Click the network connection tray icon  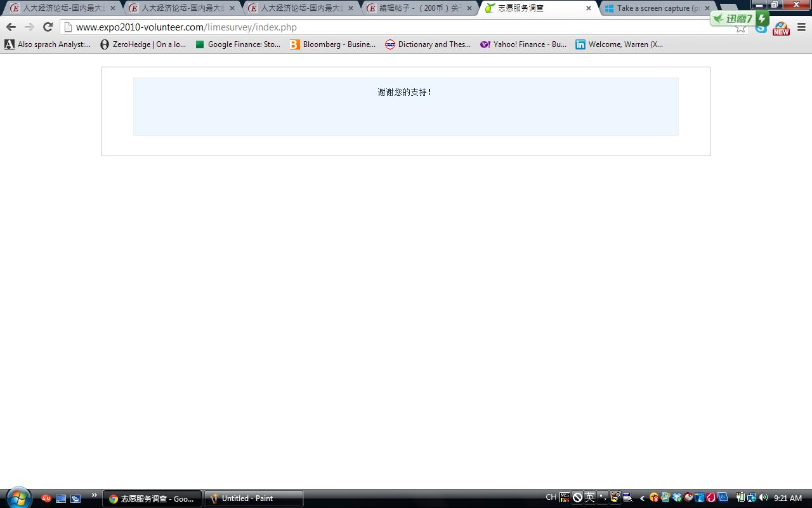point(752,497)
